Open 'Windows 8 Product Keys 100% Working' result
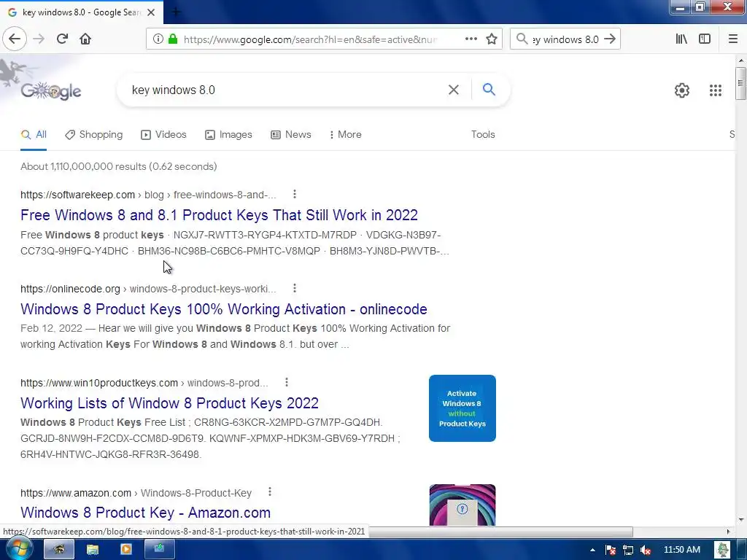Screen dimensions: 747x560 [224, 309]
